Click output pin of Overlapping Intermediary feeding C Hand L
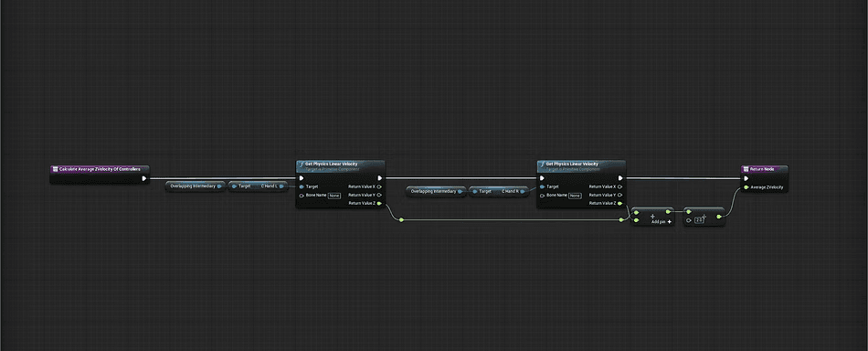 pyautogui.click(x=220, y=186)
